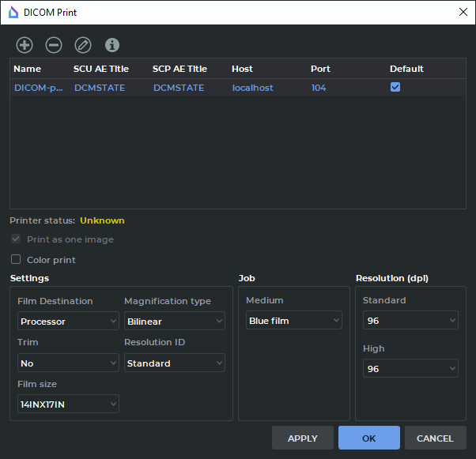Click the DCMSTATE cell under SCU AE Title
The width and height of the screenshot is (476, 459).
[100, 88]
